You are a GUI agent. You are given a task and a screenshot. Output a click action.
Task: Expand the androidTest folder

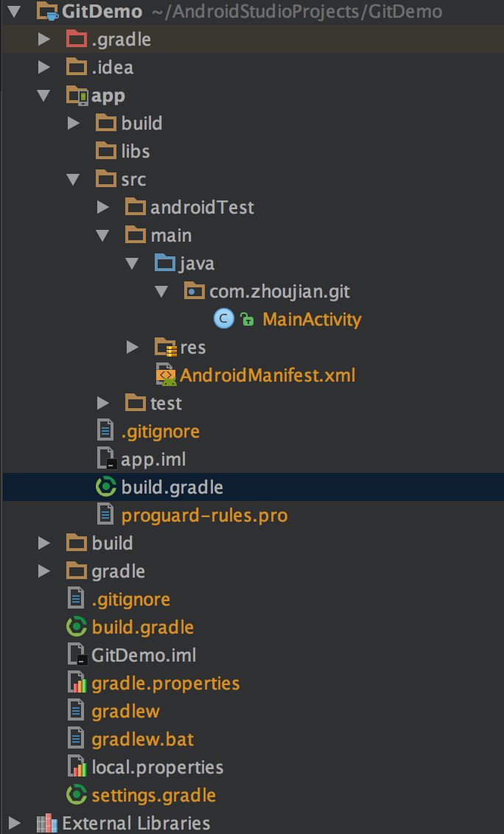[103, 207]
